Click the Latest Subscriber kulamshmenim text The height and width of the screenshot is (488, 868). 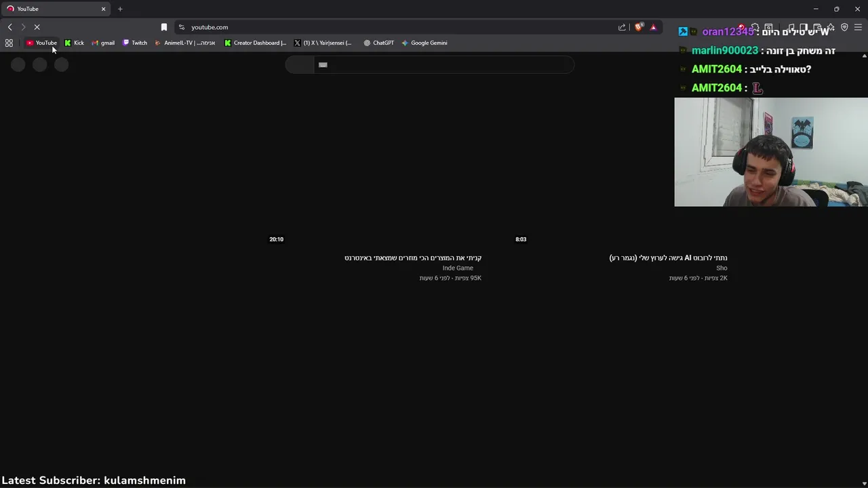[94, 480]
